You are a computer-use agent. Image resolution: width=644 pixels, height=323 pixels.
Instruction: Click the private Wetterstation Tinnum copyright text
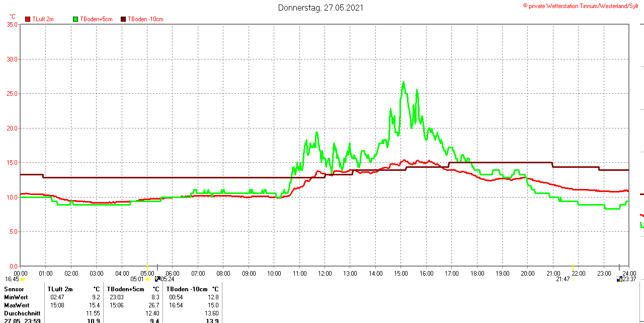click(583, 6)
